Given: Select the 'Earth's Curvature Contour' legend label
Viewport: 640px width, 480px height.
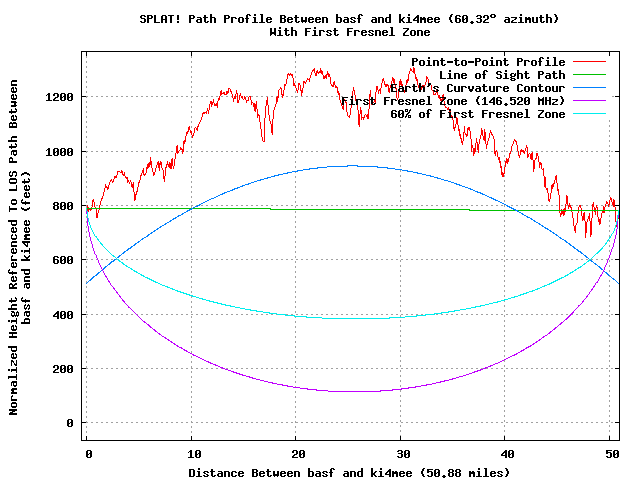Looking at the screenshot, I should pyautogui.click(x=478, y=88).
